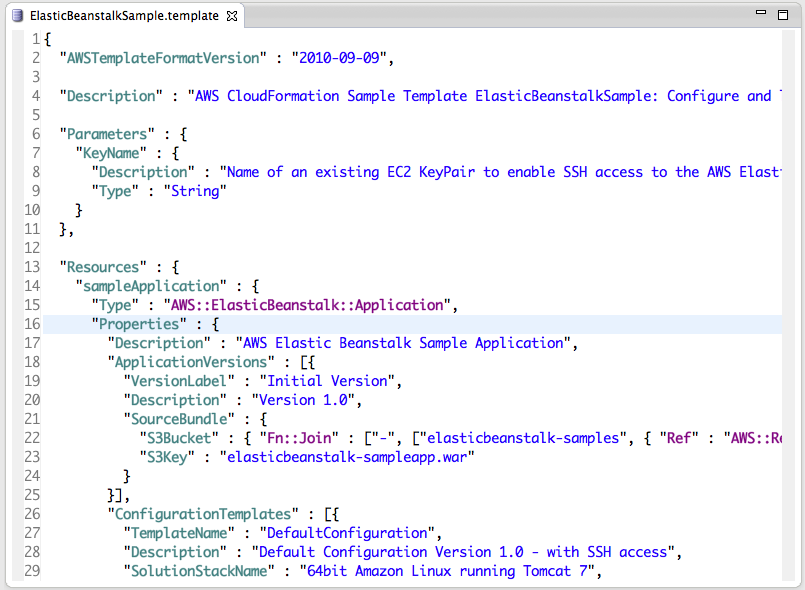Click the closing brace on line 24
The image size is (805, 590).
[127, 476]
